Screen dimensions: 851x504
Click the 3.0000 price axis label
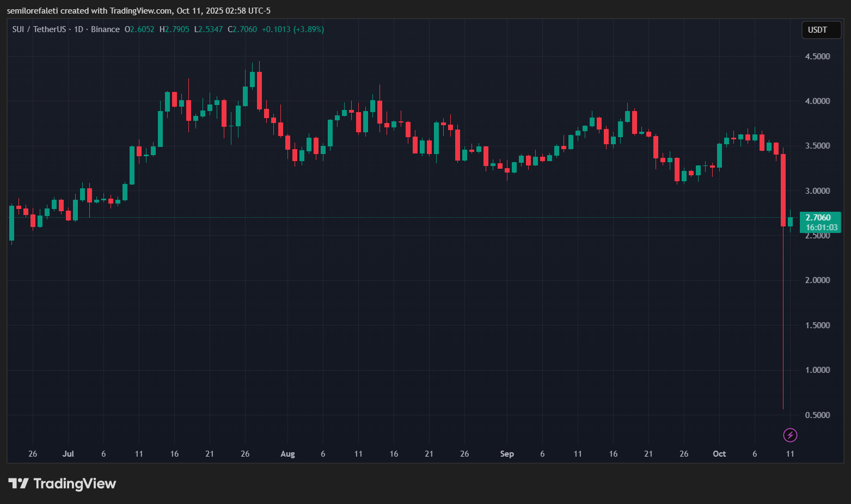point(817,191)
